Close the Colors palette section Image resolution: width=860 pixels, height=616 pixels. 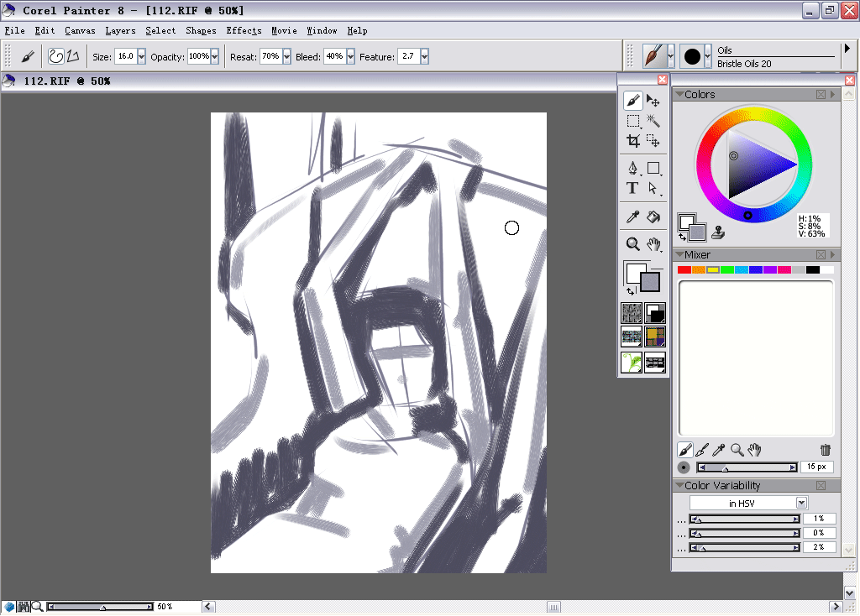(x=821, y=94)
